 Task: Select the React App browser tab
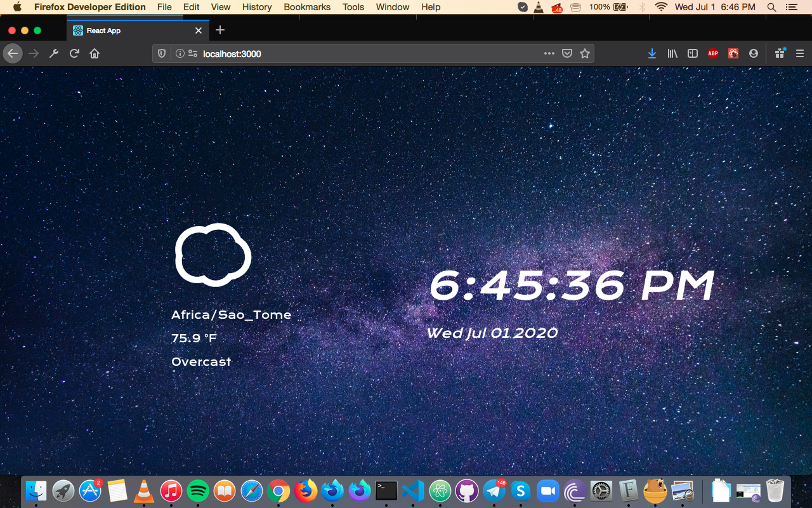tap(127, 30)
